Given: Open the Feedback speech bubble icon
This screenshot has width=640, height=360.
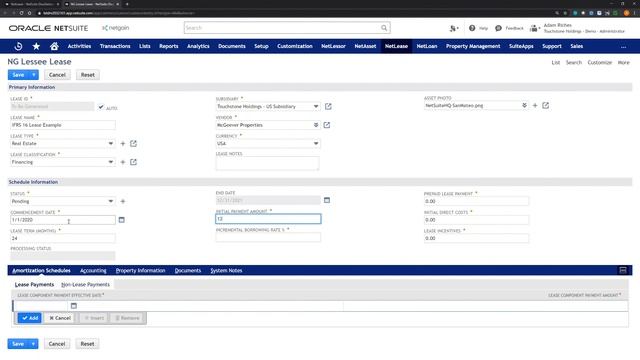Looking at the screenshot, I should (498, 28).
